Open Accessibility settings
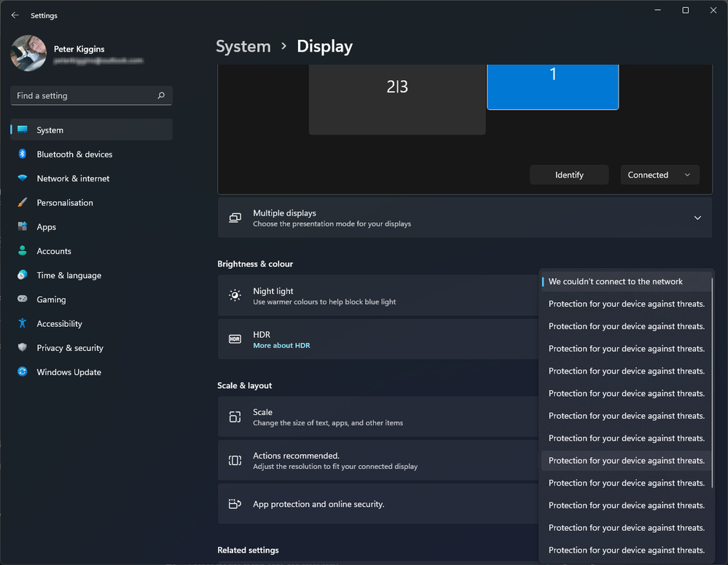728x565 pixels. tap(92, 324)
